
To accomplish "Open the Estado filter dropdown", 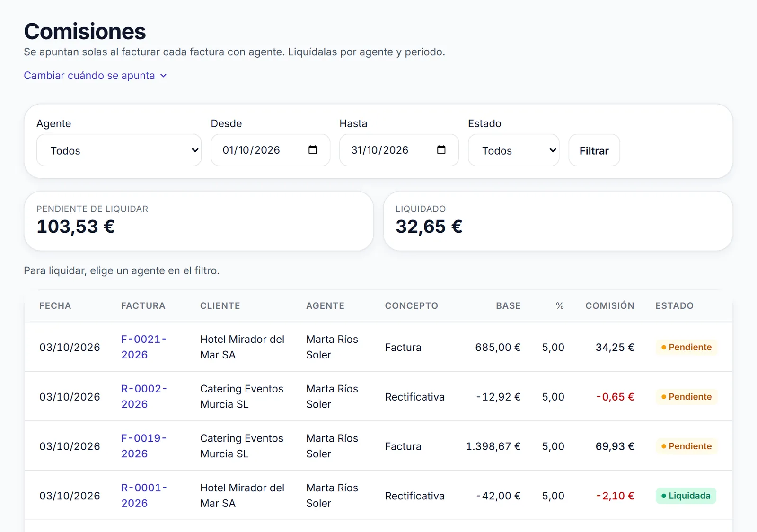I will click(x=514, y=150).
